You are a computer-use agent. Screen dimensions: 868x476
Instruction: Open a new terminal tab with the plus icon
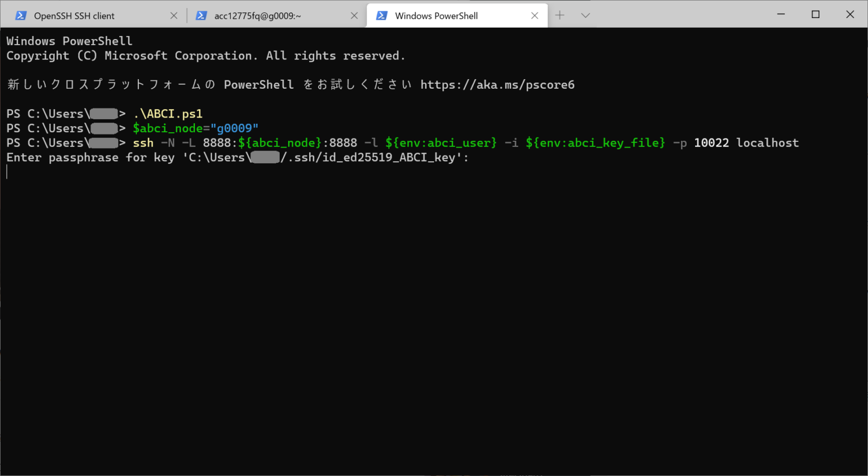pyautogui.click(x=559, y=15)
